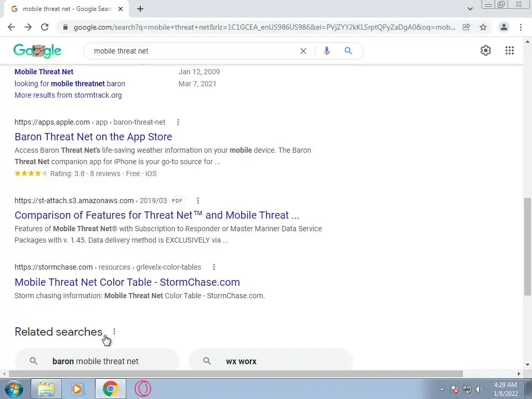
Task: Start voice search with microphone
Action: pos(327,51)
